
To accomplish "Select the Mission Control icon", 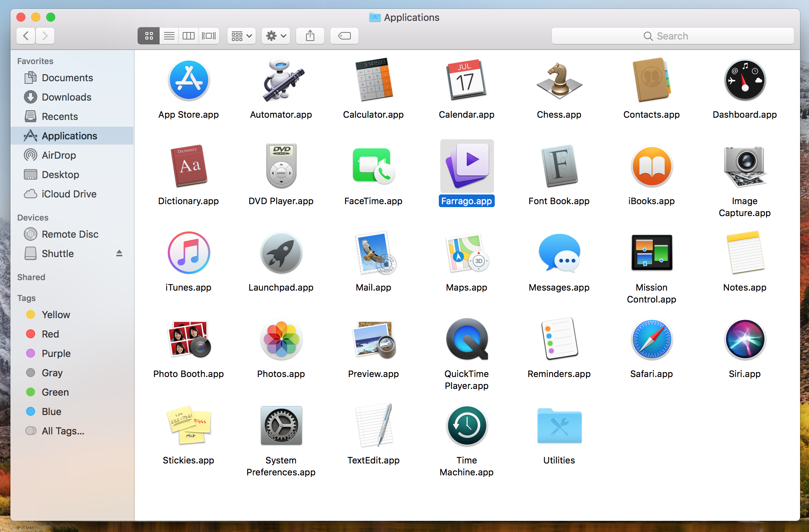I will (652, 253).
